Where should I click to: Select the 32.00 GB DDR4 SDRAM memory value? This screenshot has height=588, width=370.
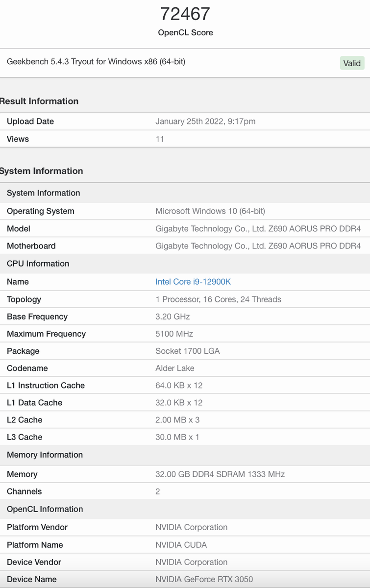[x=220, y=474]
